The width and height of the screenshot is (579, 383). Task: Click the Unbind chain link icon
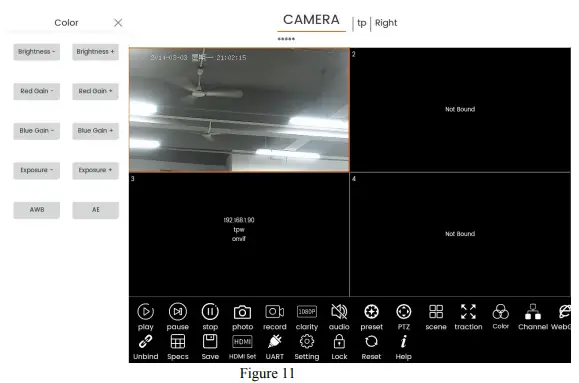tap(145, 342)
